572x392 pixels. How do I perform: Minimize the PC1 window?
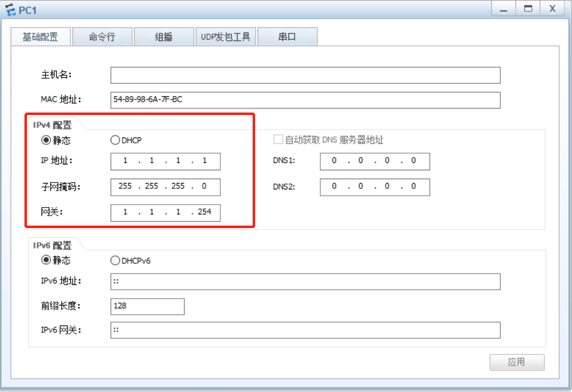pos(503,9)
